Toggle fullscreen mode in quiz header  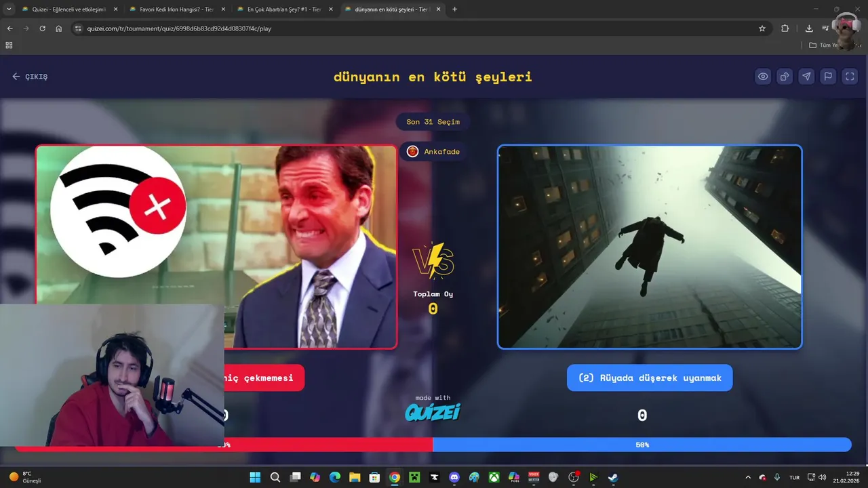[x=850, y=77]
